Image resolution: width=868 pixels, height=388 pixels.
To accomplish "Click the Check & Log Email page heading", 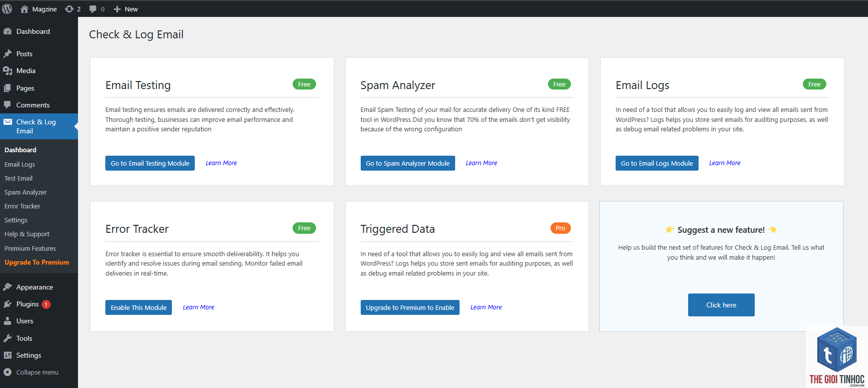I will (136, 34).
